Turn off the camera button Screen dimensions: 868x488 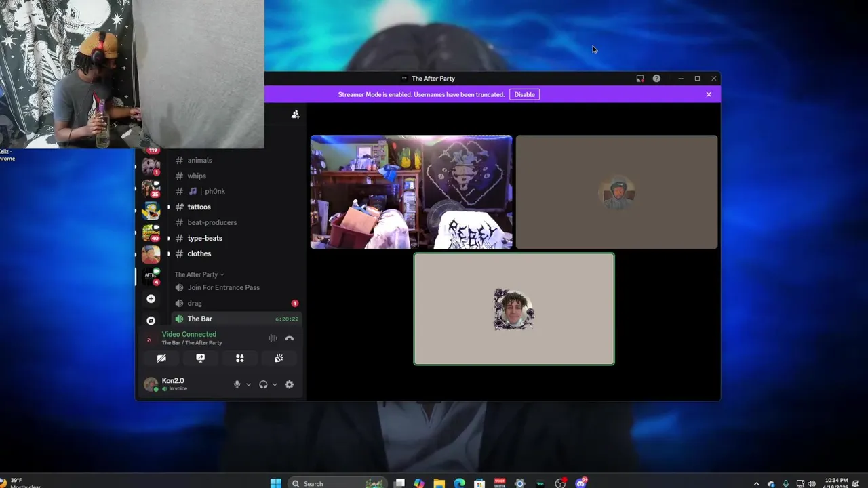161,358
